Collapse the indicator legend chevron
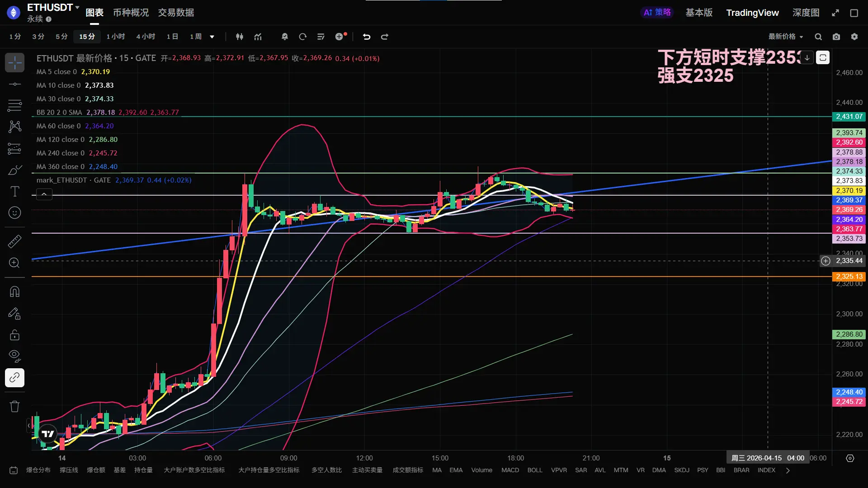 point(44,194)
